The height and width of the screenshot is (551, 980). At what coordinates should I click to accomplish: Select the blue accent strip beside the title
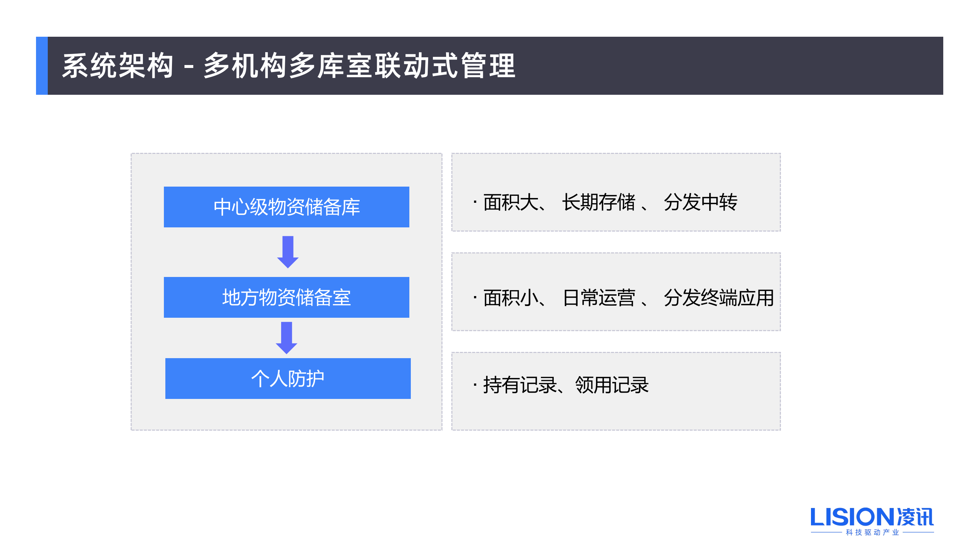[x=42, y=66]
